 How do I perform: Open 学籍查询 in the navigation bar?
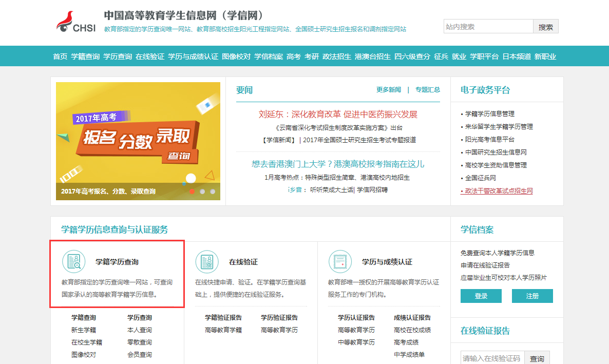pos(85,56)
